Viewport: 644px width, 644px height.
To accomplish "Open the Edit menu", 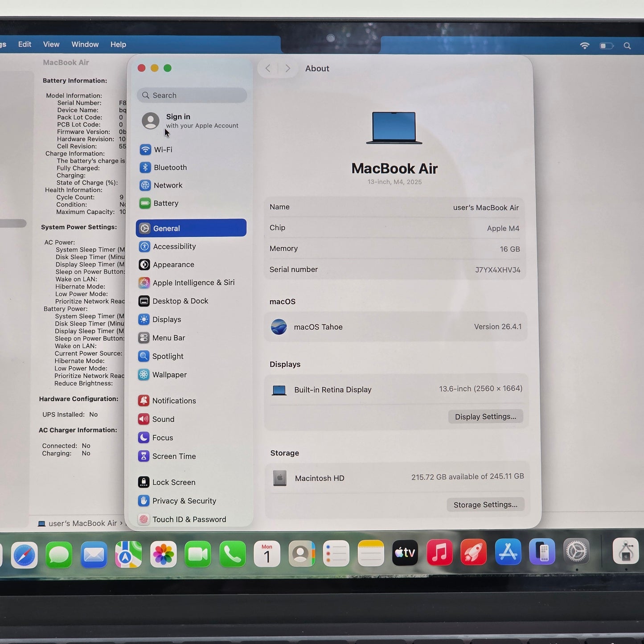I will pyautogui.click(x=25, y=44).
